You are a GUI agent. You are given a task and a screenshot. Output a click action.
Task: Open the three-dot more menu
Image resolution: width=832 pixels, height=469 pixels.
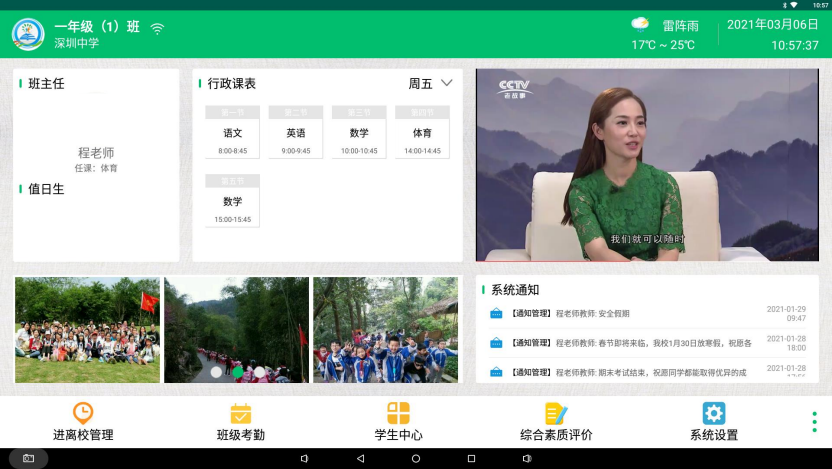pos(815,422)
